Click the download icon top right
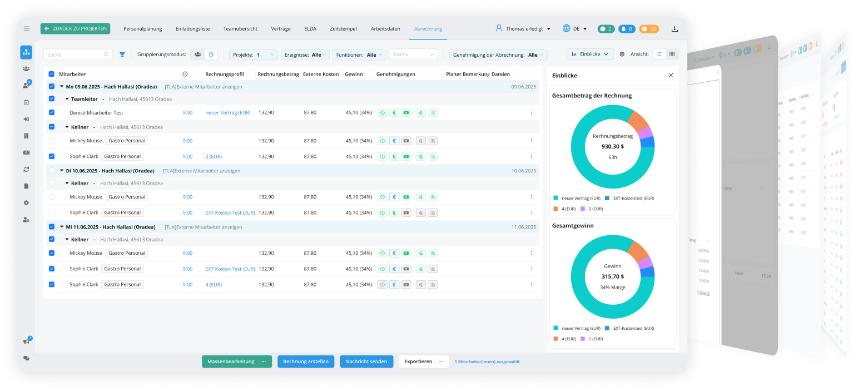The image size is (868, 391). [x=674, y=28]
